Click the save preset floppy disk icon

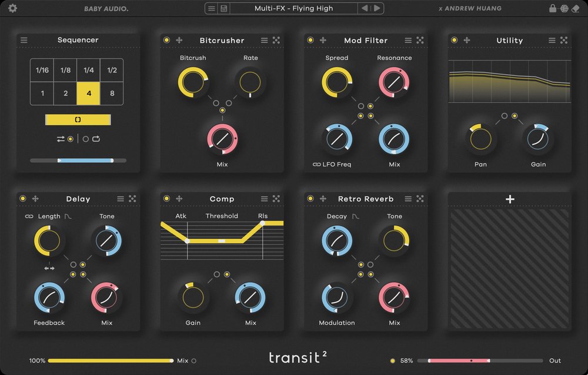pos(223,8)
